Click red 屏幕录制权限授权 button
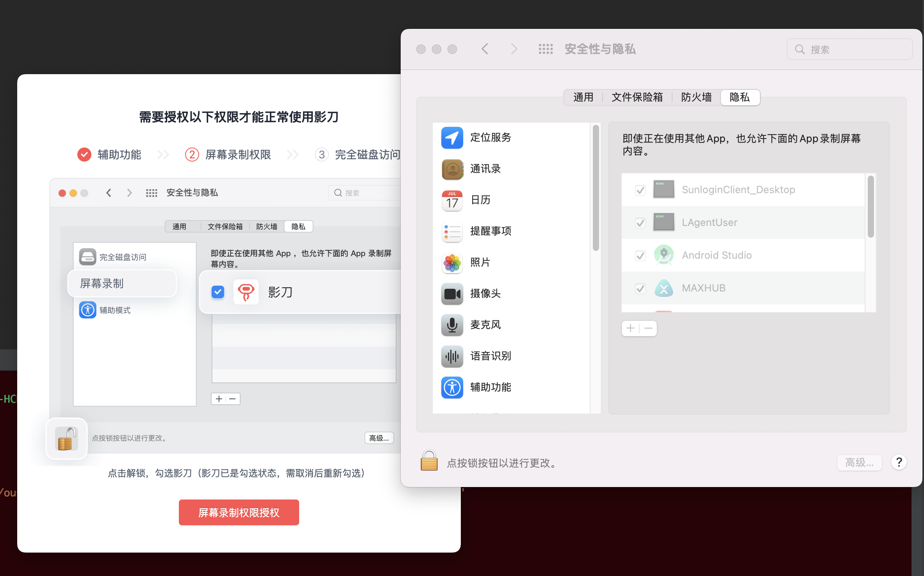Image resolution: width=924 pixels, height=576 pixels. 239,512
